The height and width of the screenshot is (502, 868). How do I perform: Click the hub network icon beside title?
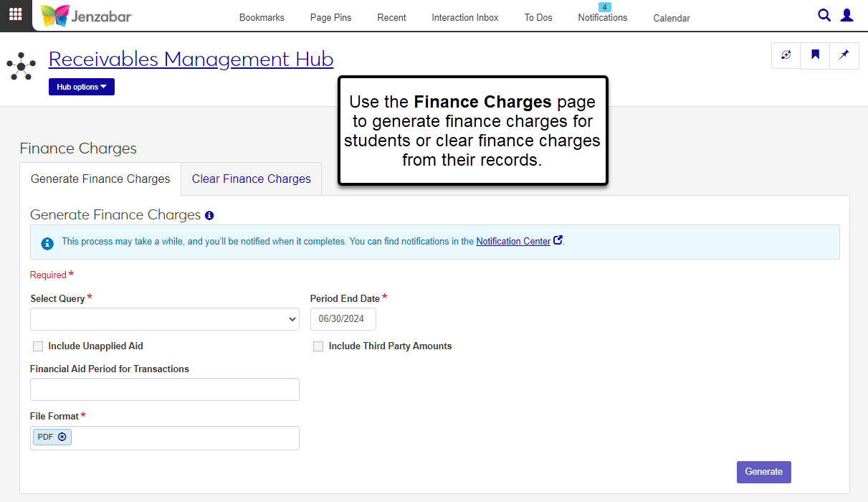[22, 66]
